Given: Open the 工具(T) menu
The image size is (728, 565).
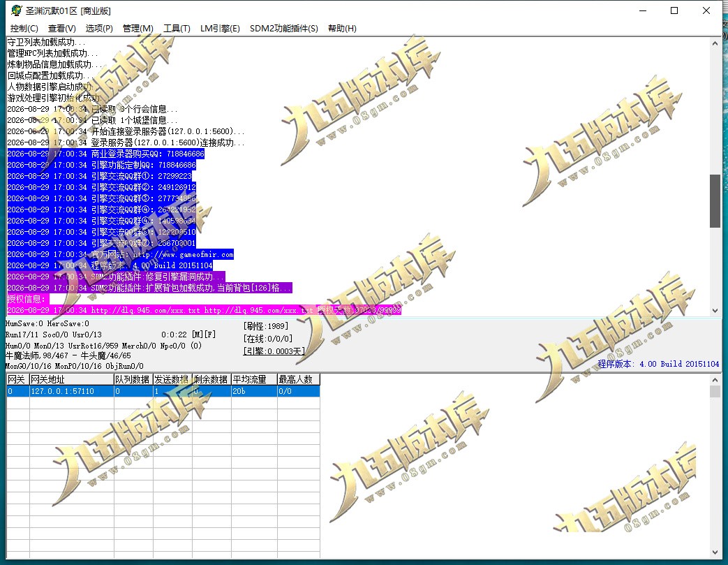Looking at the screenshot, I should (x=177, y=29).
